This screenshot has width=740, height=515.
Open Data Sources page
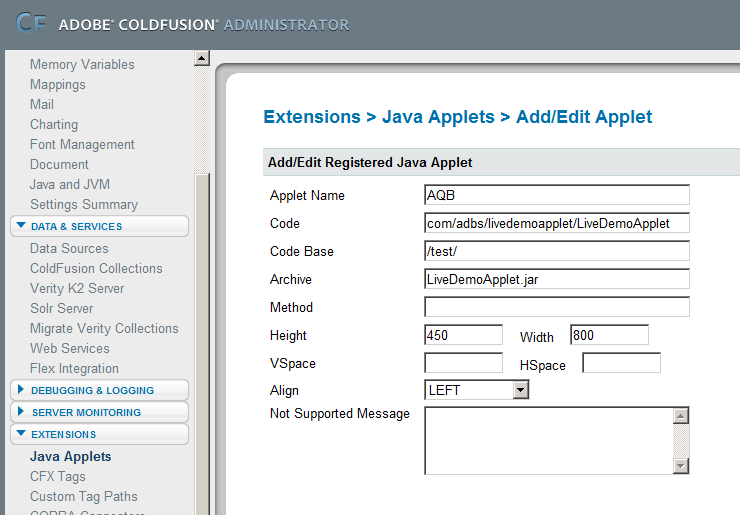(x=69, y=248)
